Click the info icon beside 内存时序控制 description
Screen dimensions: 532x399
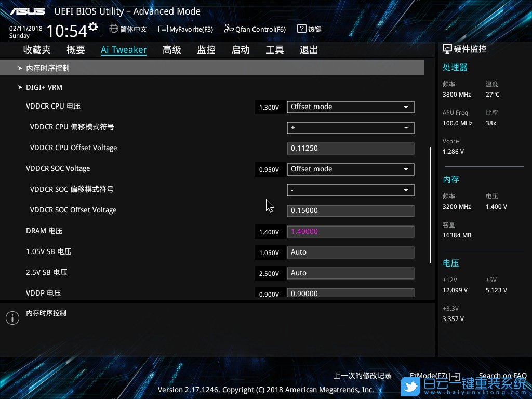pos(12,317)
